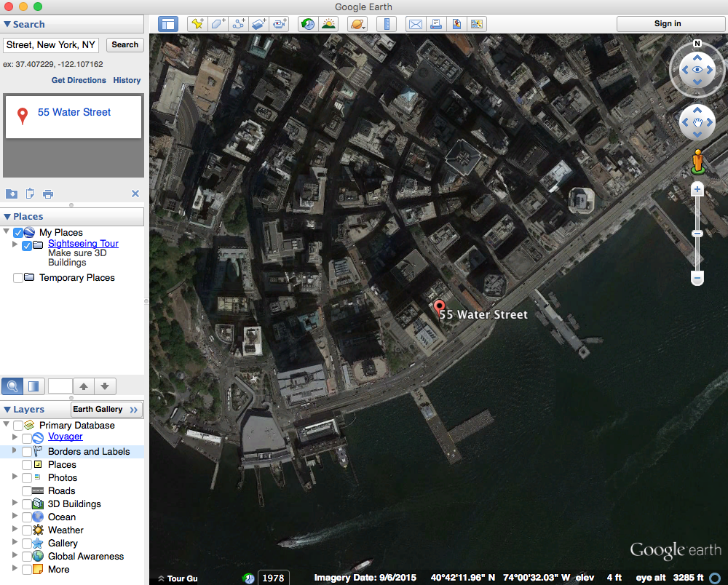This screenshot has height=585, width=728.
Task: Click the search address input field
Action: click(x=51, y=45)
